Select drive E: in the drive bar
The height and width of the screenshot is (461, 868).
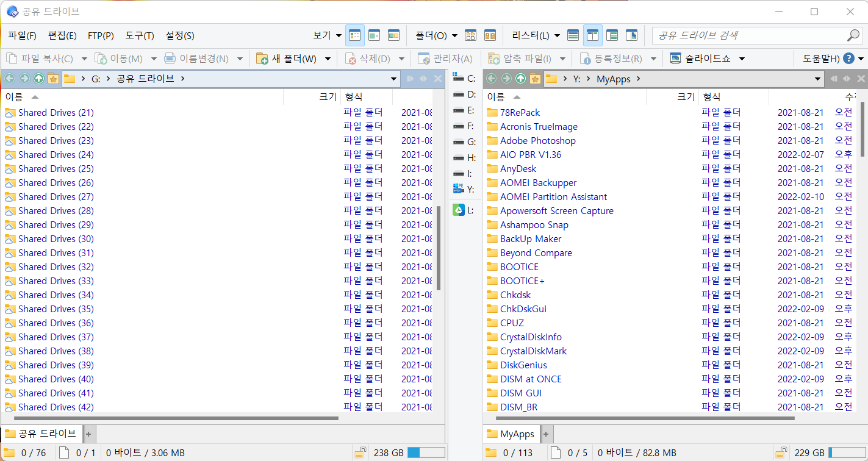point(464,110)
